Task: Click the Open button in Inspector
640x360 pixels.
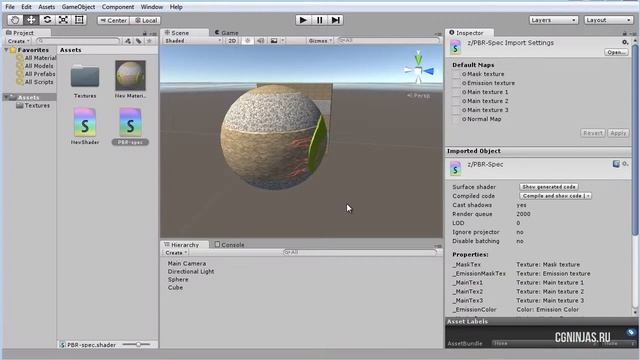Action: [x=616, y=52]
